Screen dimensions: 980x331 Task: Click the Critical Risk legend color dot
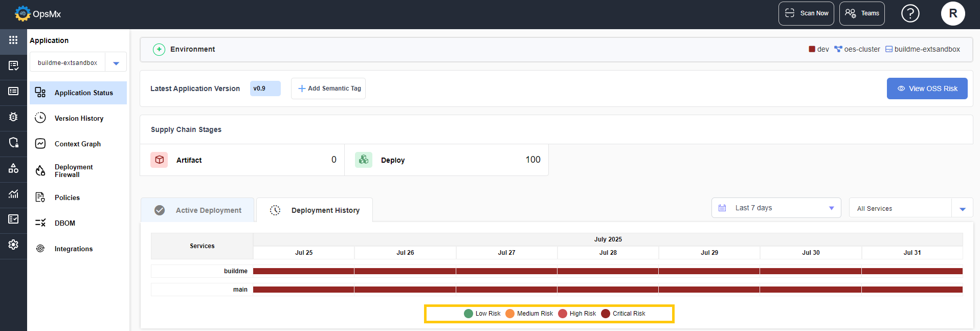[x=606, y=314]
